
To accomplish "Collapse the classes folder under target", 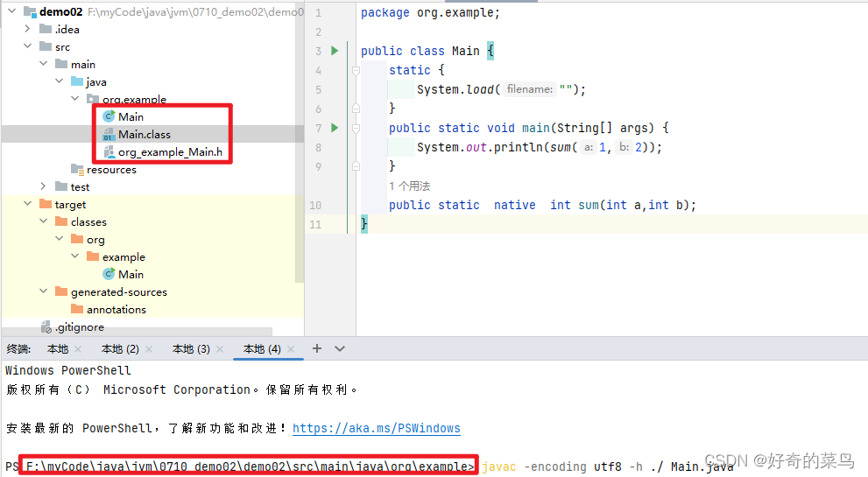I will (x=43, y=221).
